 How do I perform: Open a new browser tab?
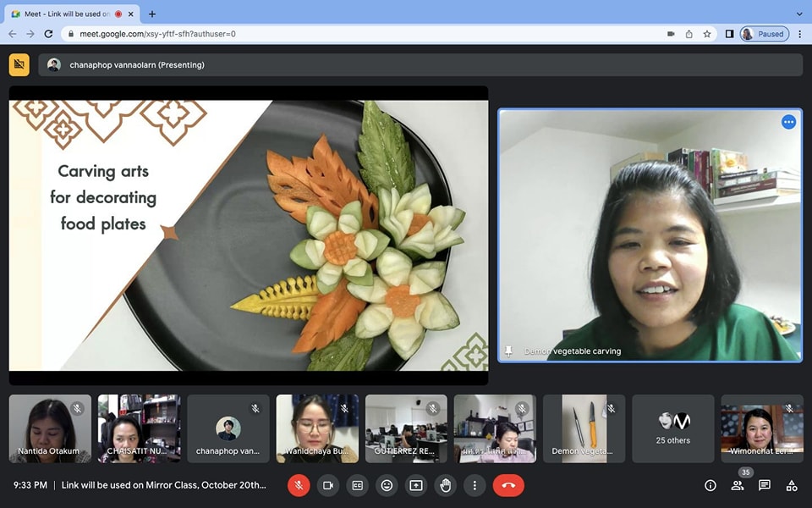[x=152, y=14]
